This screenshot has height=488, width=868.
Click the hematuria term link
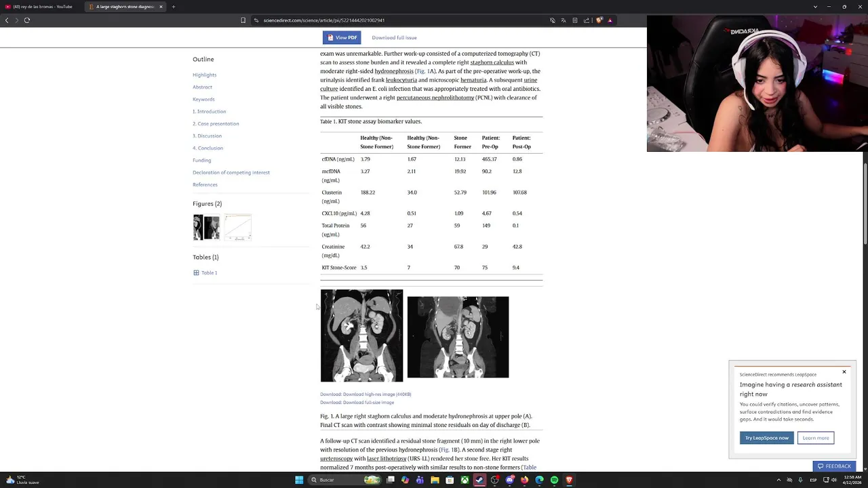pos(473,80)
